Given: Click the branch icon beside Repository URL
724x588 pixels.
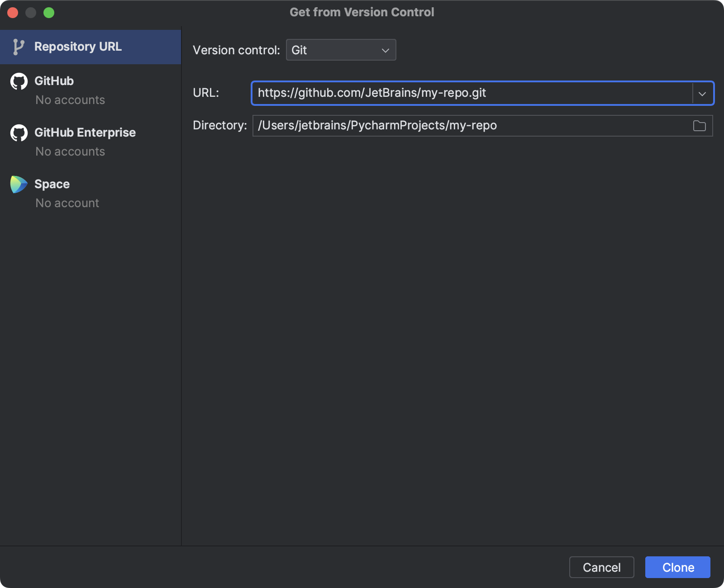Looking at the screenshot, I should pos(18,46).
